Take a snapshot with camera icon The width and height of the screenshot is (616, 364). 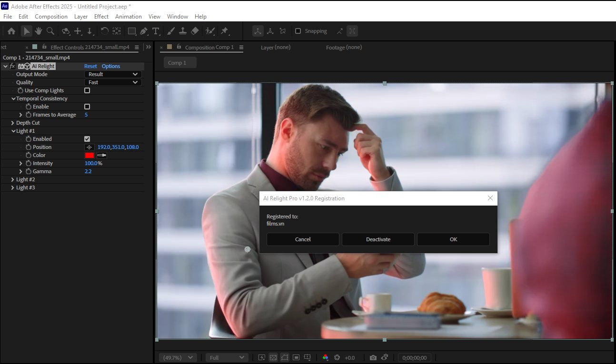point(373,357)
